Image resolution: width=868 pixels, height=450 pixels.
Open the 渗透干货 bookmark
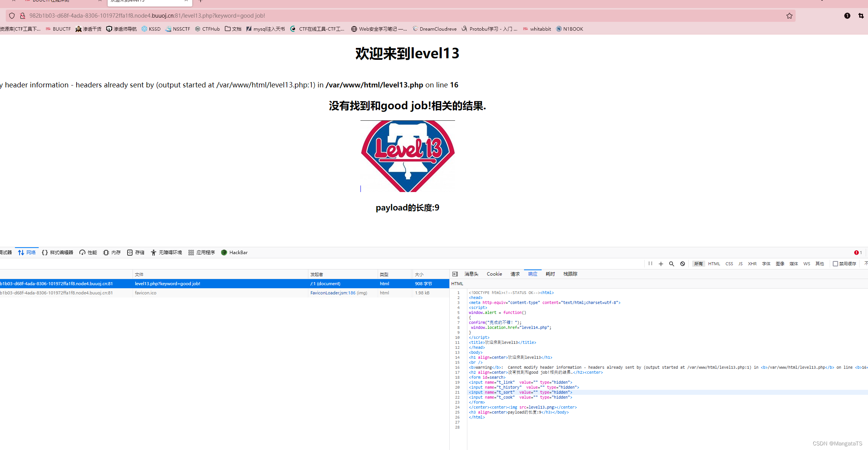point(88,29)
